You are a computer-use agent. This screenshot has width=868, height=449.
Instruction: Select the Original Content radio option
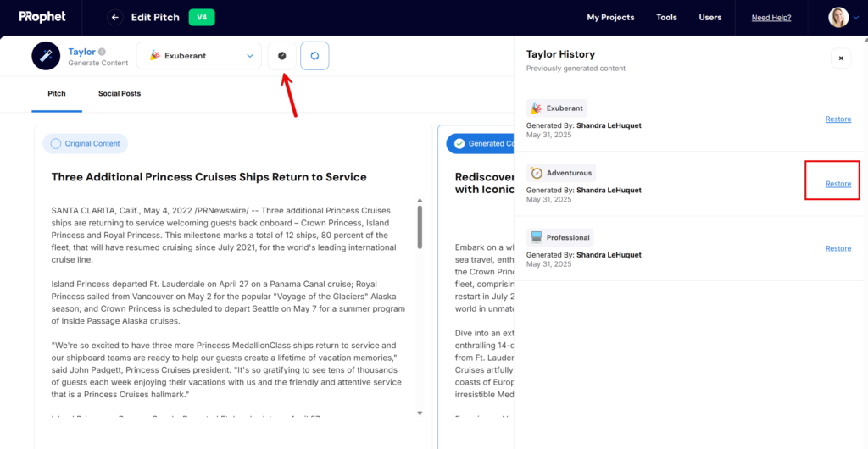point(86,144)
